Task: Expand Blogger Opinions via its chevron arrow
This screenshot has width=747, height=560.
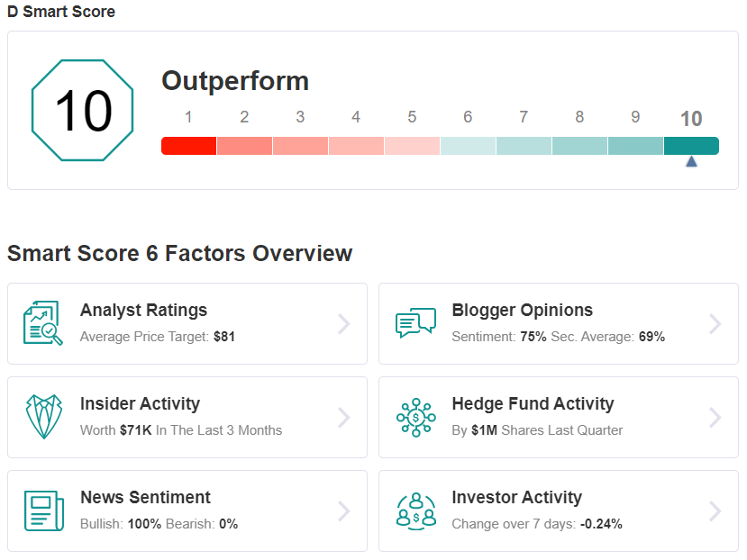Action: coord(715,324)
